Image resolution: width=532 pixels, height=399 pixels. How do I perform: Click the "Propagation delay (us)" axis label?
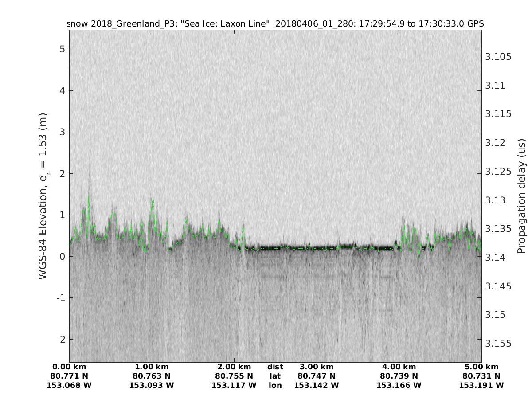(x=521, y=196)
